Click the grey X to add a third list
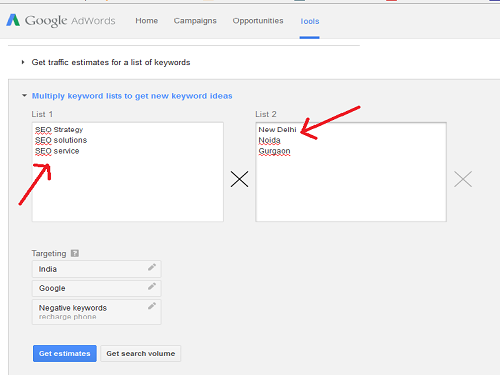Screen dimensions: 500x375 (463, 179)
